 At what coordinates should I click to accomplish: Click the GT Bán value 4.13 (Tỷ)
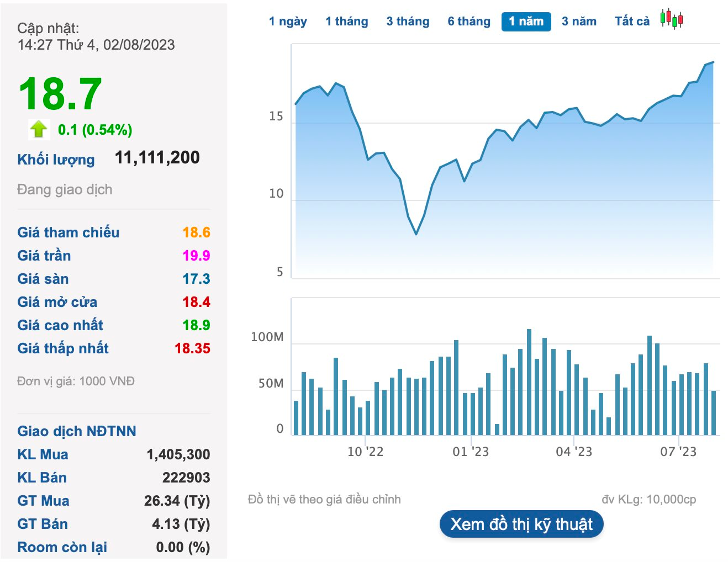(181, 524)
